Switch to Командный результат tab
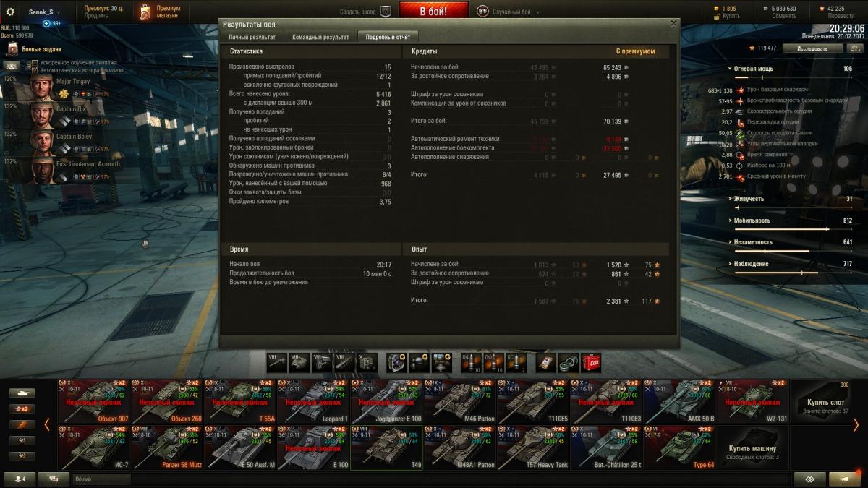Screen dimensions: 868x488 click(x=320, y=37)
